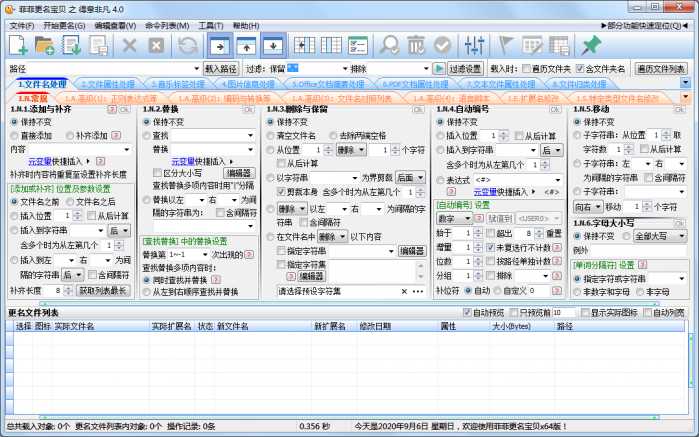
Task: Click the 增量 increment spinner
Action: (478, 247)
